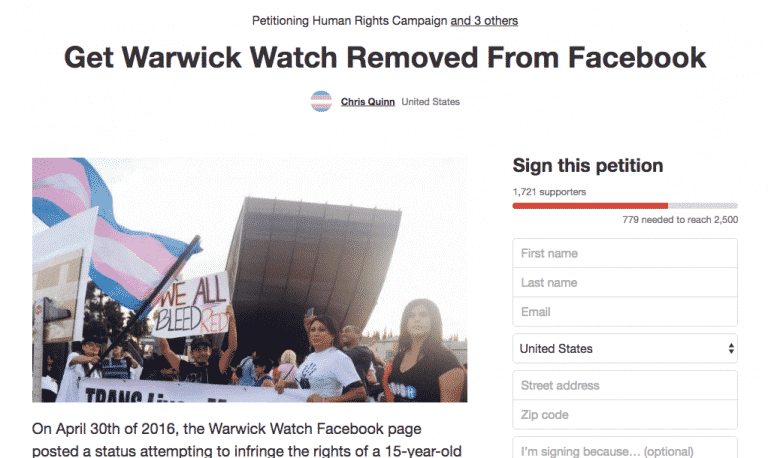The height and width of the screenshot is (458, 771).
Task: Click the "I'm signing because" comment box
Action: pyautogui.click(x=625, y=448)
